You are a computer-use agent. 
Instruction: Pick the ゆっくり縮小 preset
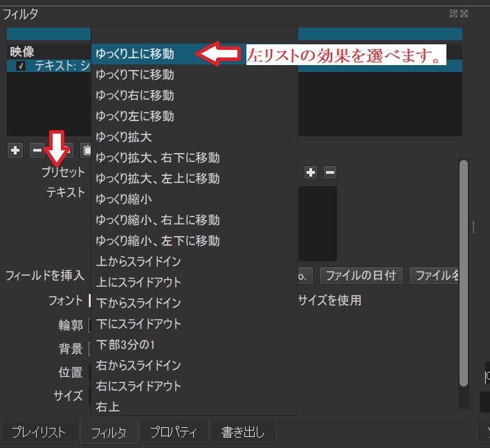click(194, 199)
